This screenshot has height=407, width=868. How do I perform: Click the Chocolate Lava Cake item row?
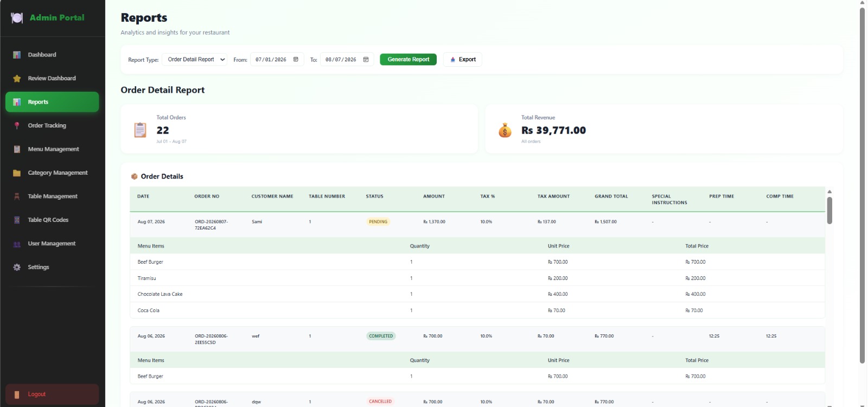[x=477, y=294]
